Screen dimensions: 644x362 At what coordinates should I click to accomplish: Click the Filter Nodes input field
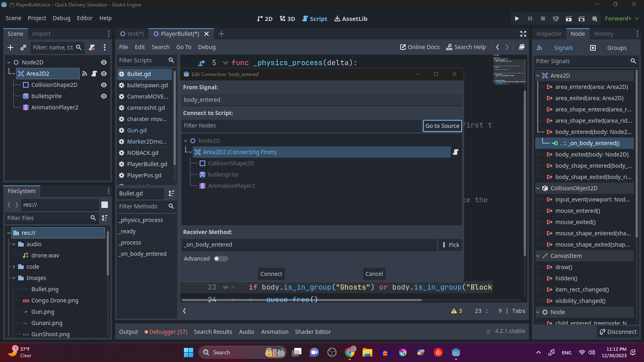click(301, 125)
